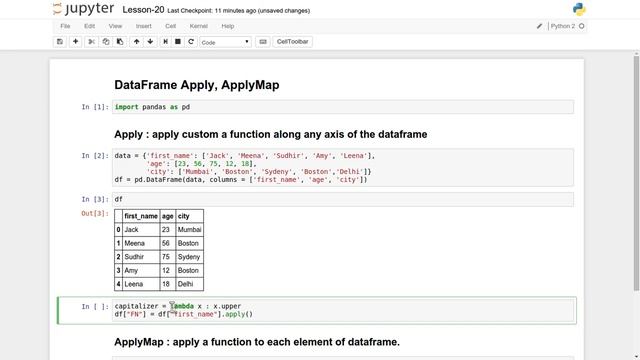
Task: Open the File menu
Action: coord(65,26)
